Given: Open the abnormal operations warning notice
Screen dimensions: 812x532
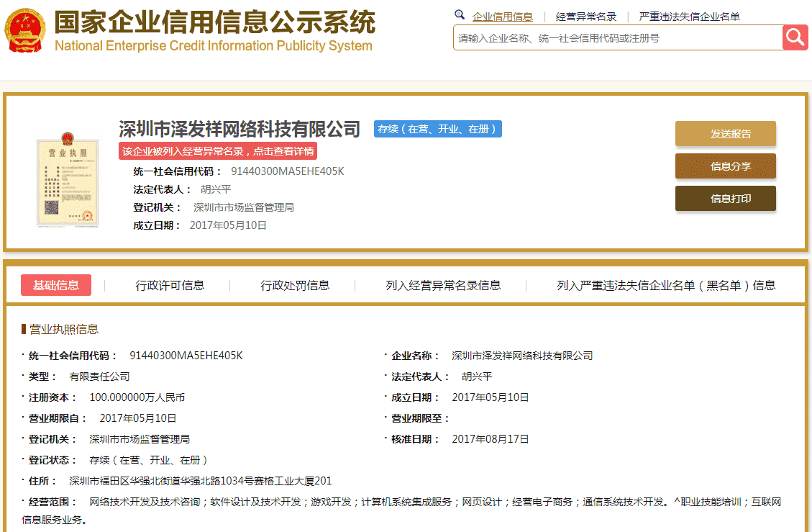Looking at the screenshot, I should coord(217,151).
